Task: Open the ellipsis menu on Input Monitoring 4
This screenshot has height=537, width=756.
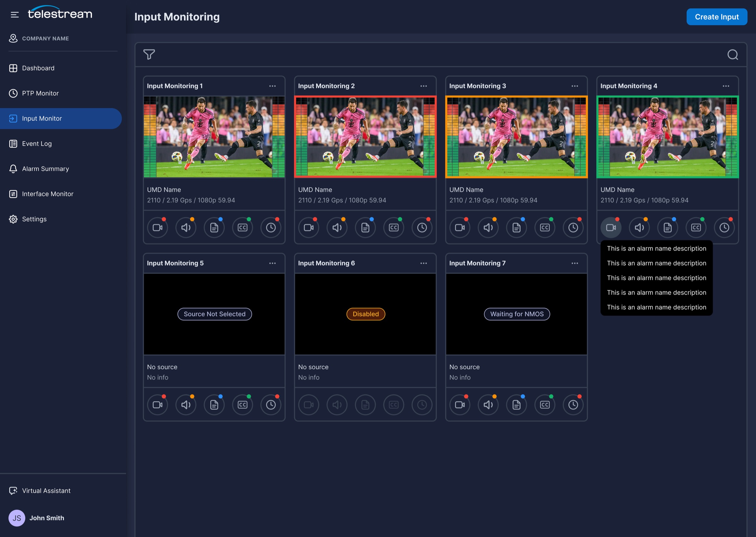Action: (x=726, y=86)
